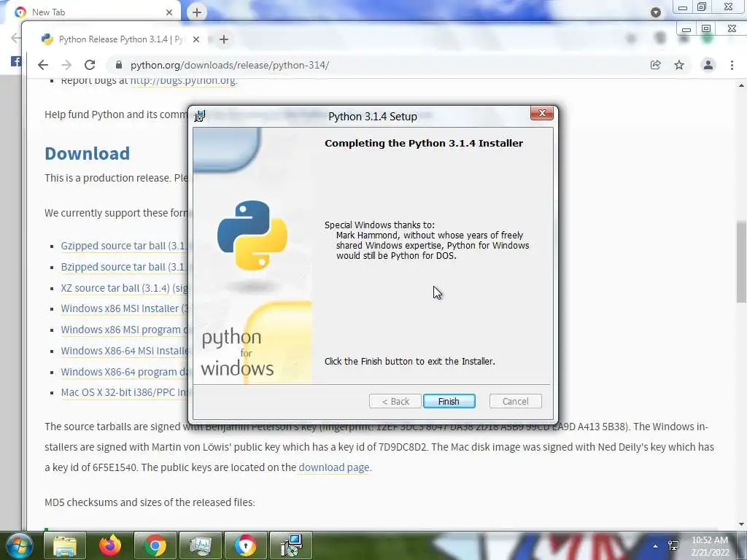
Task: Click the Facebook bookmark icon in back window
Action: click(x=15, y=61)
